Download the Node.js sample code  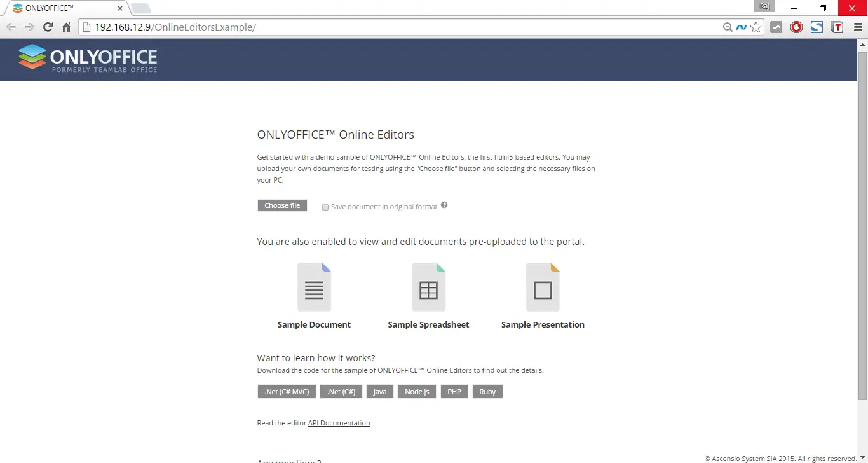coord(417,392)
